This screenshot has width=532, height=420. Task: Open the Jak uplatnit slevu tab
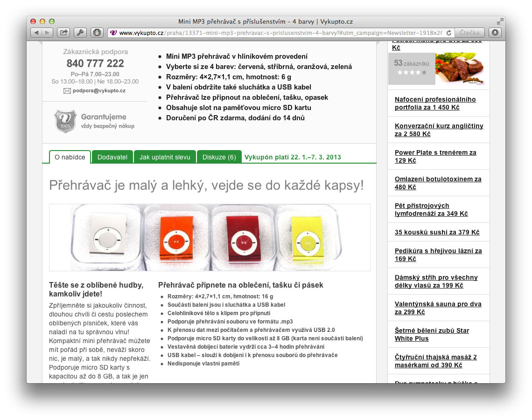[x=165, y=157]
